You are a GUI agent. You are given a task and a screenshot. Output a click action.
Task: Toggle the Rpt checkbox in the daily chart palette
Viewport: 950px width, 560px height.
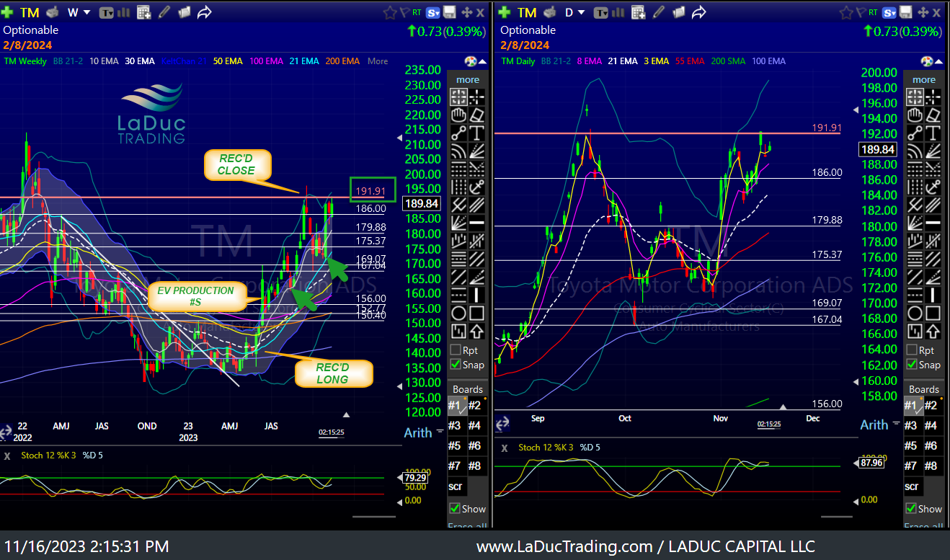[x=912, y=350]
